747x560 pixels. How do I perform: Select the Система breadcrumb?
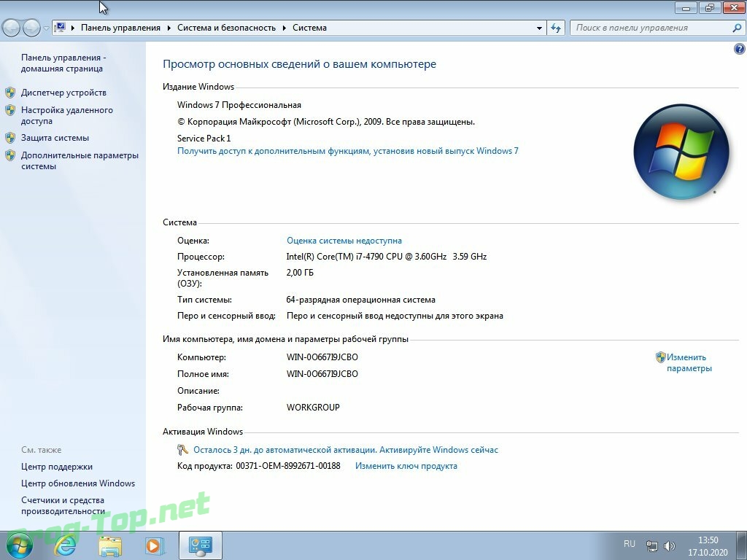coord(309,28)
